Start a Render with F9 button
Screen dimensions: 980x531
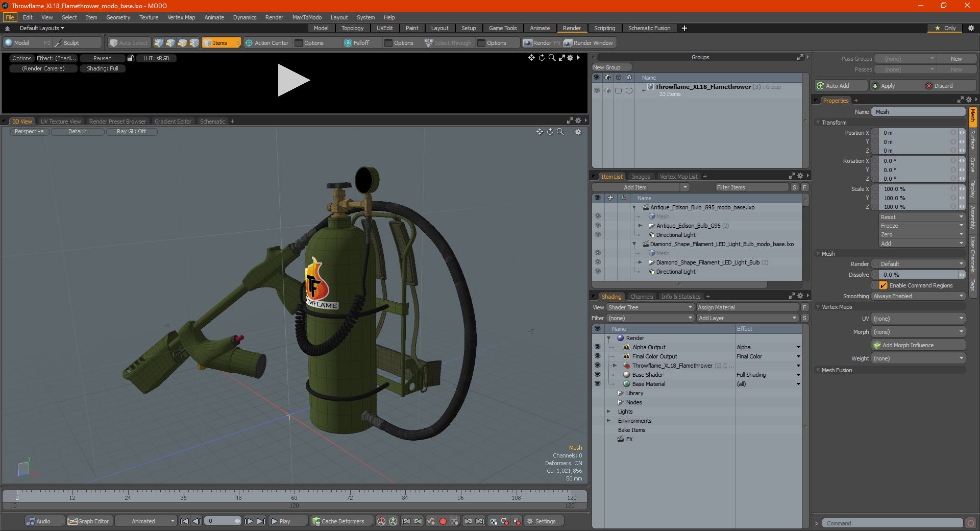542,43
